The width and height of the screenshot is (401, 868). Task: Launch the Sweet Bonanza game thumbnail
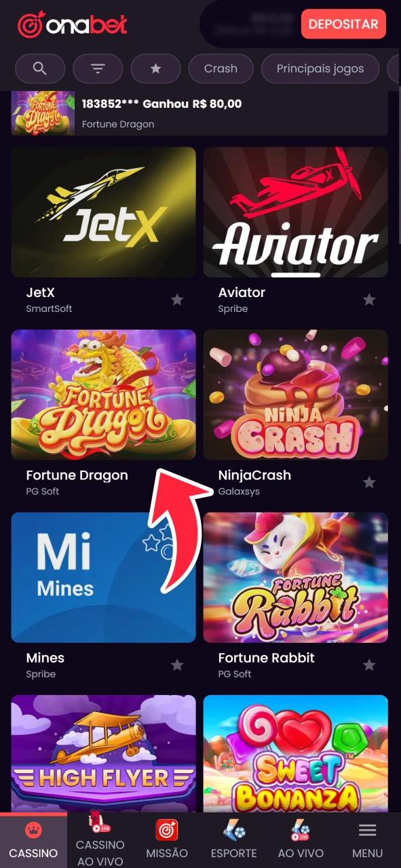click(296, 753)
